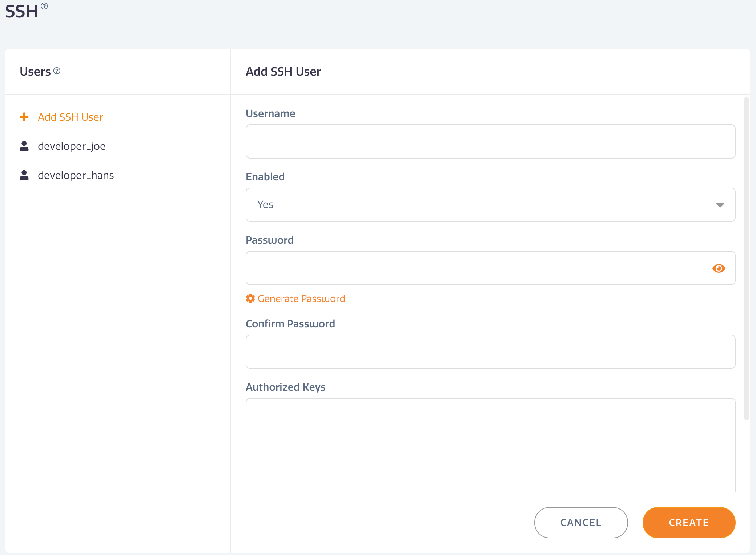The width and height of the screenshot is (756, 555).
Task: Click the dropdown arrow in the Enabled field
Action: click(720, 205)
